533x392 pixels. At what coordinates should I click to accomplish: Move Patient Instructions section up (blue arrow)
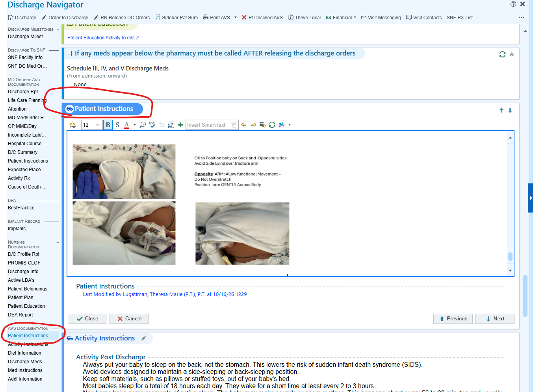pos(501,110)
